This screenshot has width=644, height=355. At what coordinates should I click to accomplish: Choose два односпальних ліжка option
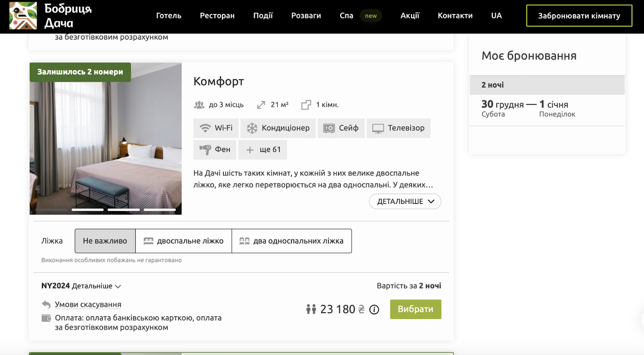click(x=291, y=241)
